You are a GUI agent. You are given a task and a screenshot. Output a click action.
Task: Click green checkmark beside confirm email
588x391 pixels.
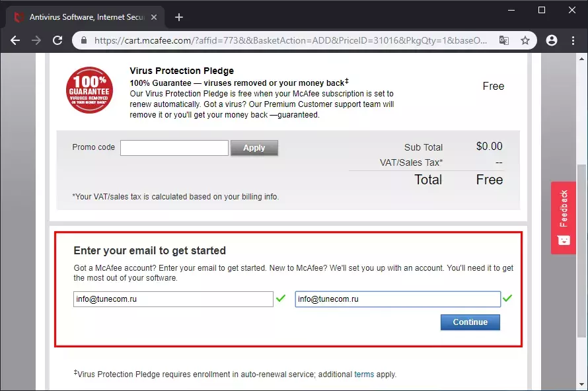click(507, 298)
